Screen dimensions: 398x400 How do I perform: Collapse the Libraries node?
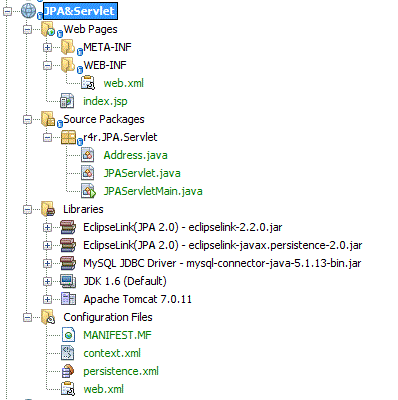27,209
